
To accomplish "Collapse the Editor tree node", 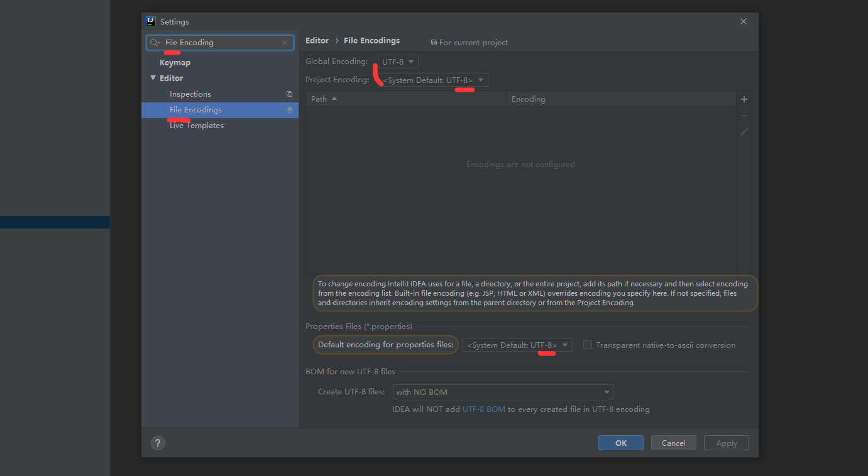I will click(153, 78).
